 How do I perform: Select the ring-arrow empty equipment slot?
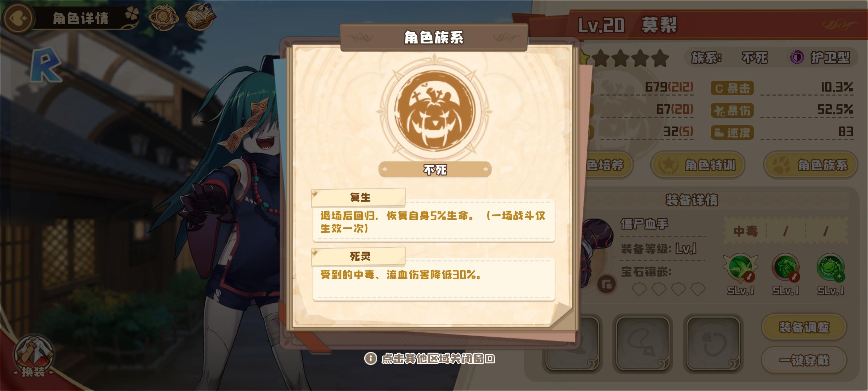(712, 344)
